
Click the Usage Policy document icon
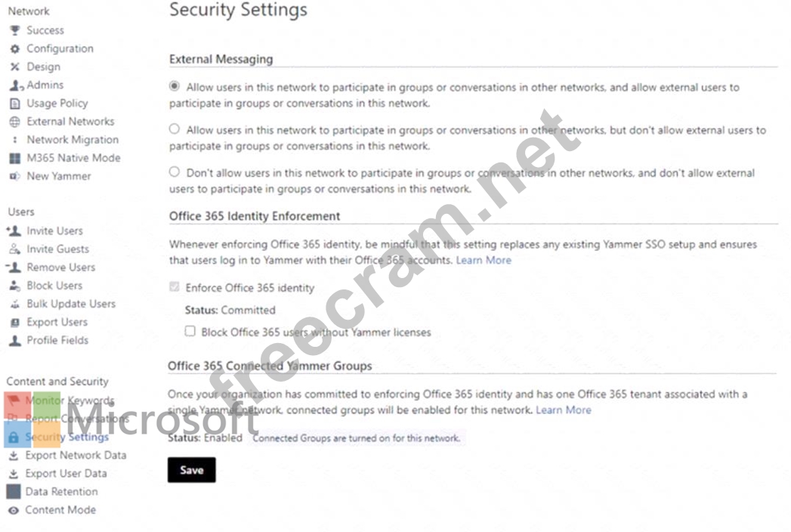click(x=14, y=104)
